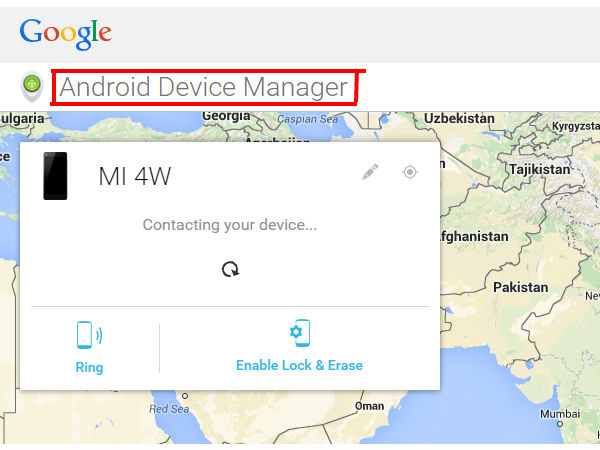Click the circular refresh icon in device card
This screenshot has width=600, height=450.
point(230,269)
